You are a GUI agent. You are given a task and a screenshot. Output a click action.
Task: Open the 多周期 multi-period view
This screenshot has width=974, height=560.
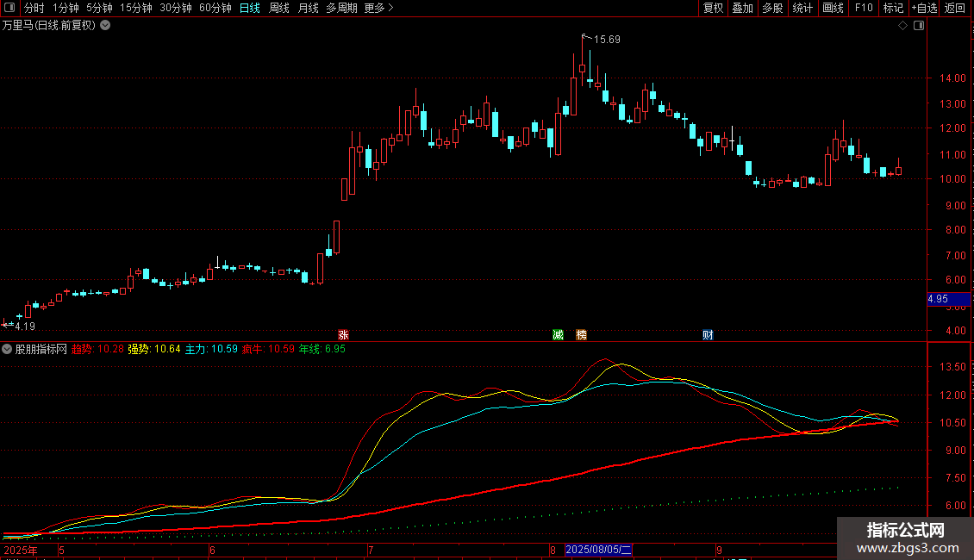coord(341,8)
